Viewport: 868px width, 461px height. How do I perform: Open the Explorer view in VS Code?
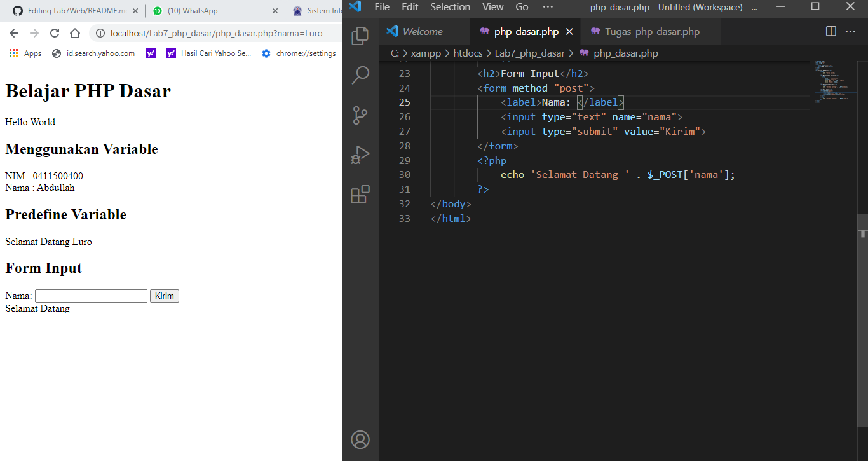(x=360, y=36)
